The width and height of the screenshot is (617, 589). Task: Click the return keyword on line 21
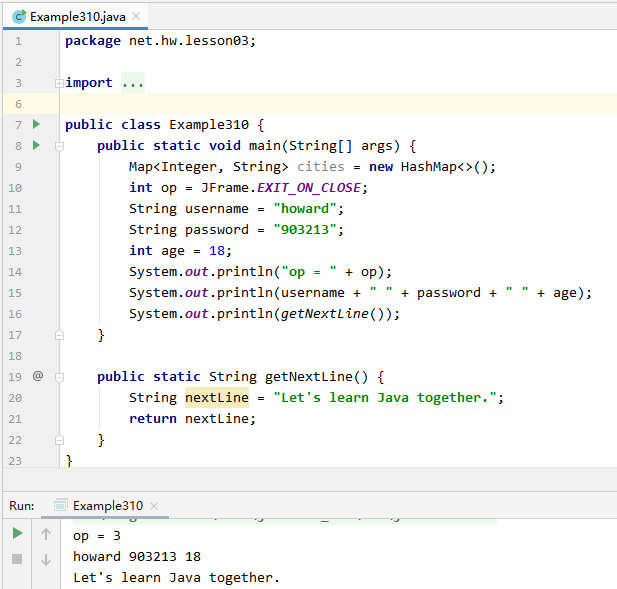point(153,419)
